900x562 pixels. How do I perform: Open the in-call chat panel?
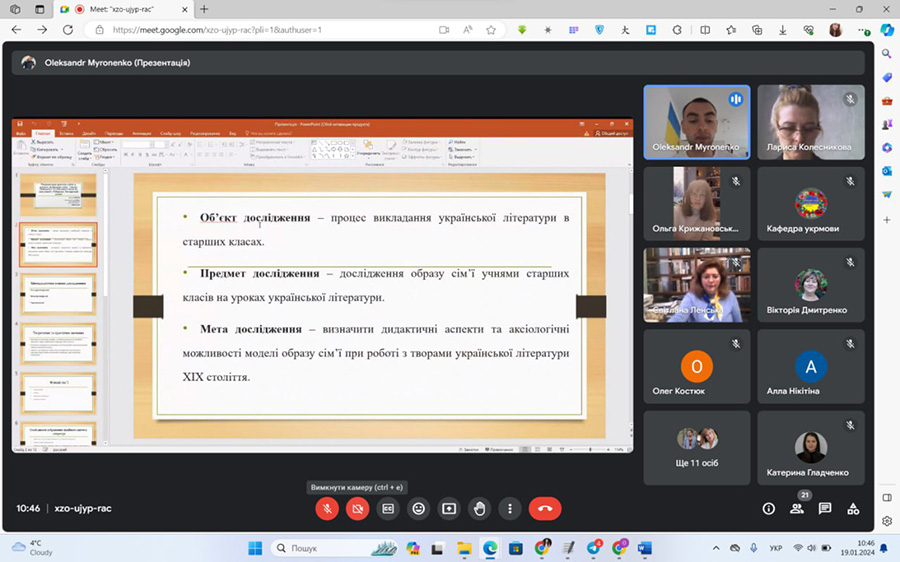(825, 508)
